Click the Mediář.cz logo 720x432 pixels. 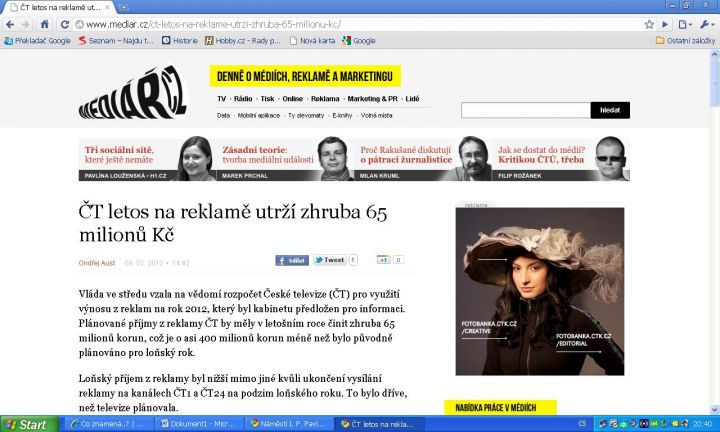pyautogui.click(x=133, y=94)
